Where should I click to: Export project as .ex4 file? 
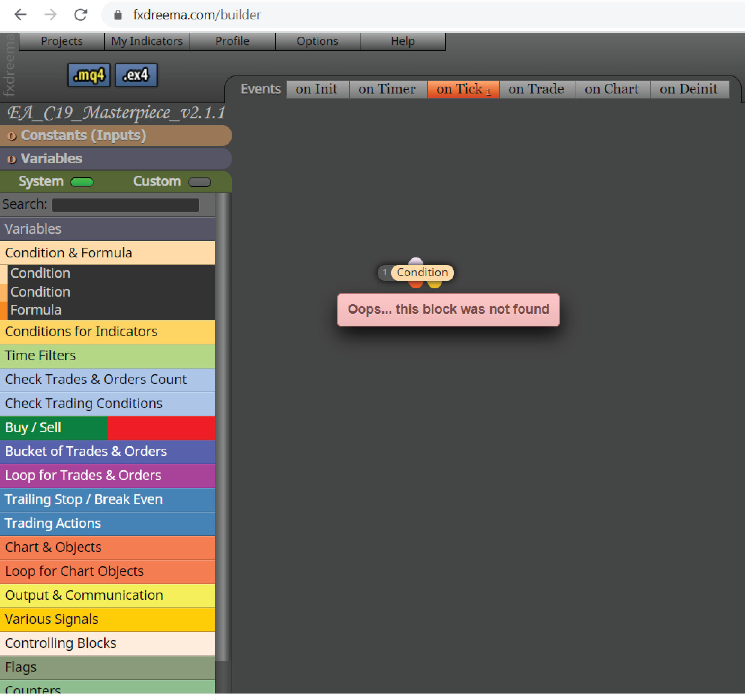136,75
